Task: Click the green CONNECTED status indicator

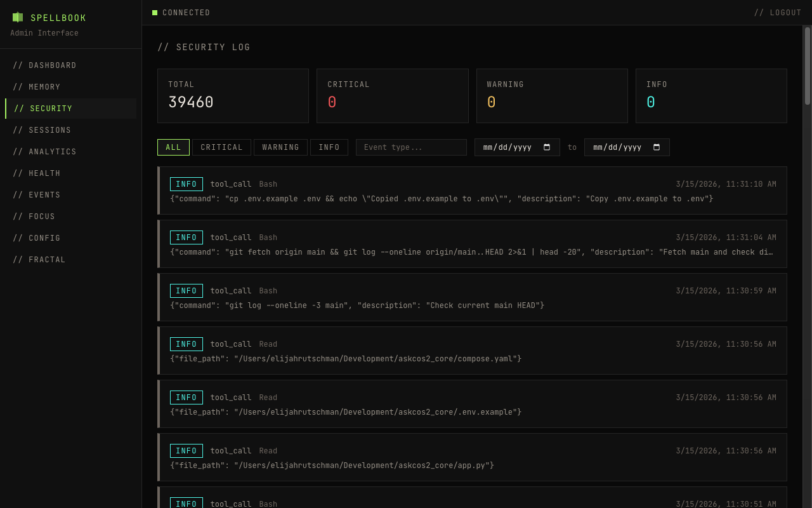Action: pos(154,12)
